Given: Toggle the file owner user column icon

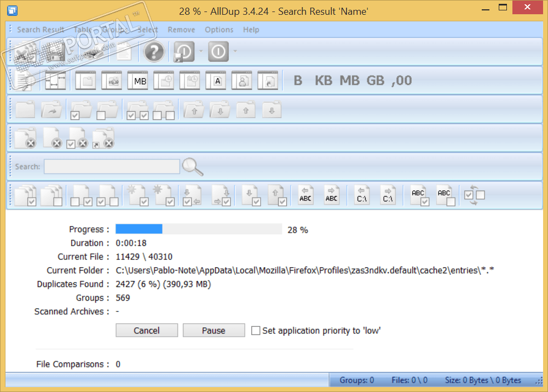Looking at the screenshot, I should 242,80.
